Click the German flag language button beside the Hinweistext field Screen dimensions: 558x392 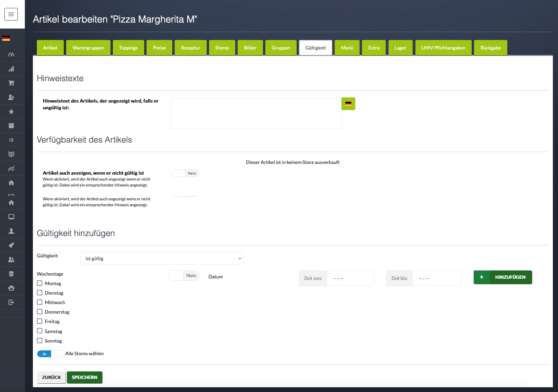point(348,104)
